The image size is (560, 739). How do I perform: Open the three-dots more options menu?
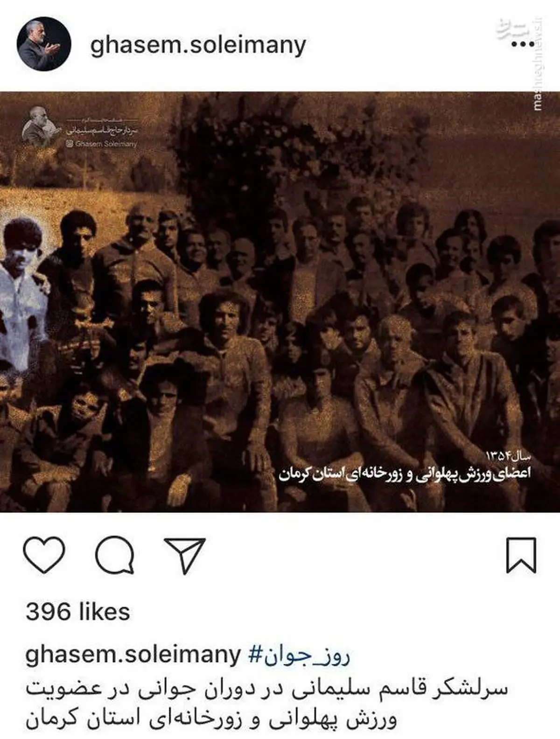point(522,45)
